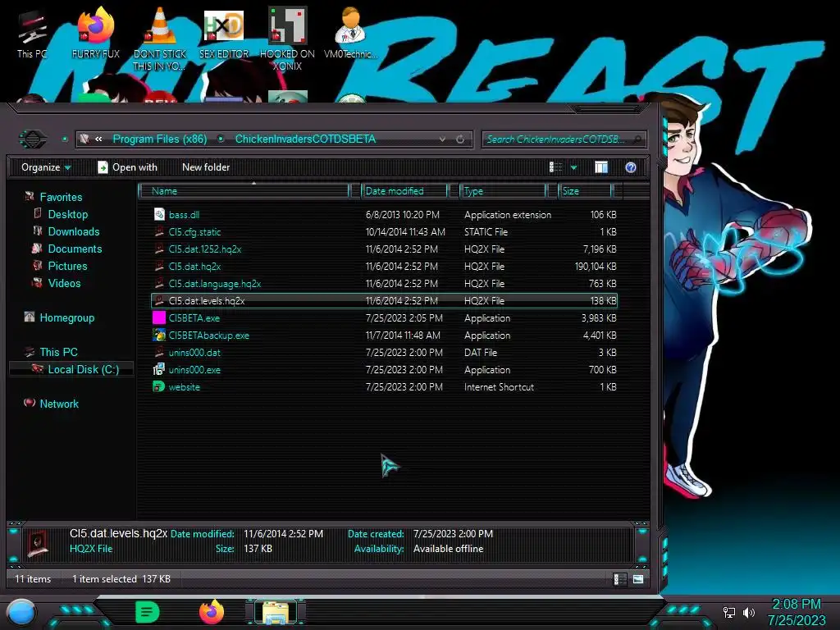Click the bass.dll file icon

[x=158, y=214]
